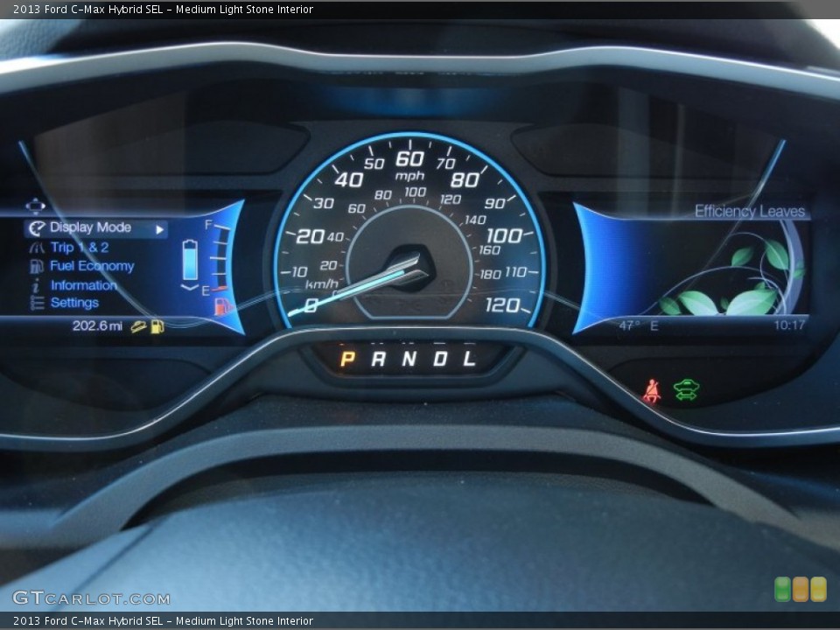Click the red low-fuel pump icon
The height and width of the screenshot is (630, 840).
(223, 306)
